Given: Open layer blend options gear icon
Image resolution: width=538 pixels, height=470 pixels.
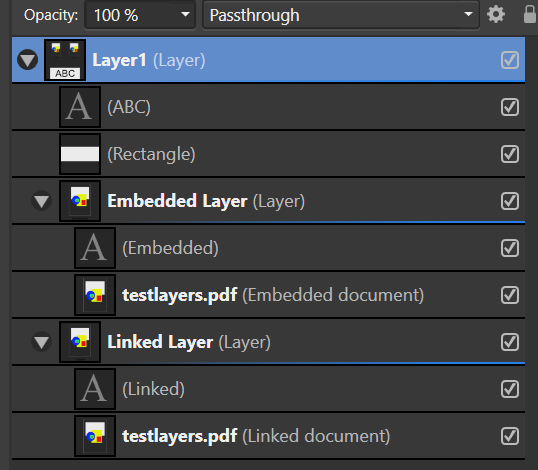Looking at the screenshot, I should 496,15.
